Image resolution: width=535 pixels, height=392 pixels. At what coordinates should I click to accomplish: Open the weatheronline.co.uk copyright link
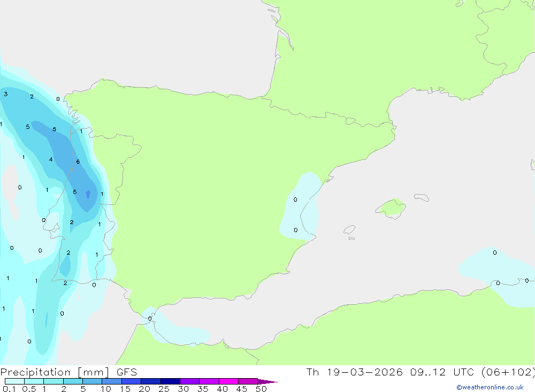[490, 387]
